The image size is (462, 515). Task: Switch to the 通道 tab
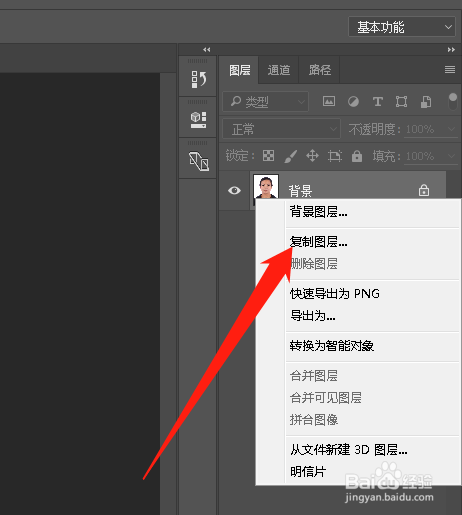click(x=279, y=70)
